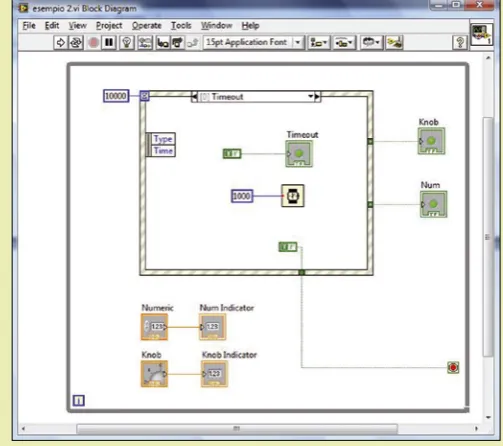Click the Wait (ms) watch icon
The height and width of the screenshot is (446, 503).
pos(293,196)
